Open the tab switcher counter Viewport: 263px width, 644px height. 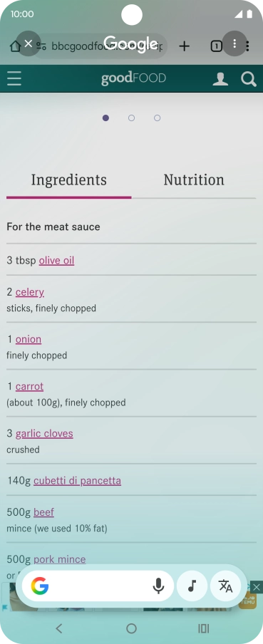[x=216, y=46]
